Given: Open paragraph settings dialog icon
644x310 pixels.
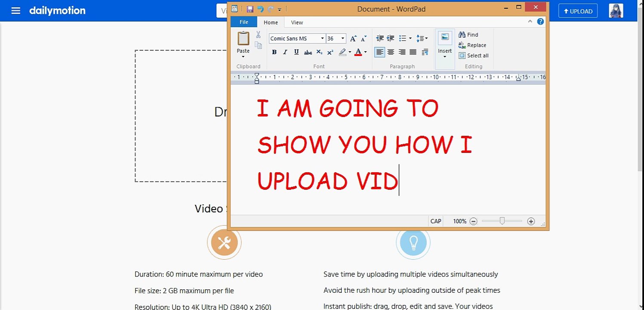Looking at the screenshot, I should tap(425, 52).
